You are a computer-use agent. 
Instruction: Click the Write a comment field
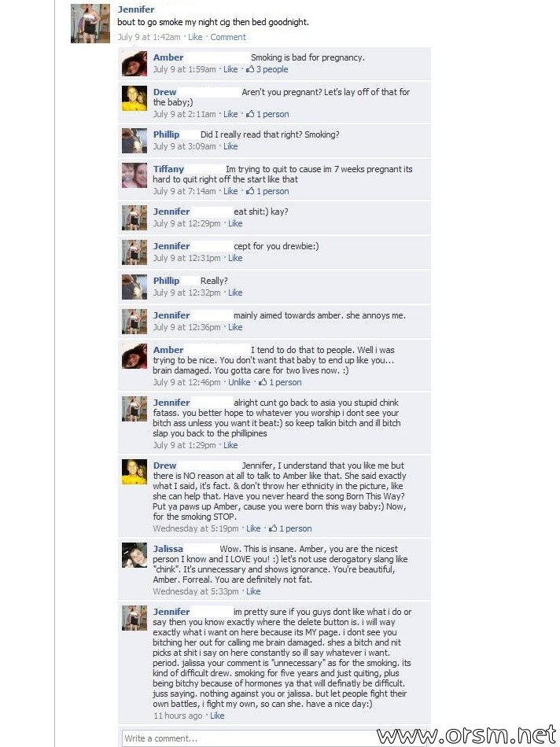[x=274, y=738]
